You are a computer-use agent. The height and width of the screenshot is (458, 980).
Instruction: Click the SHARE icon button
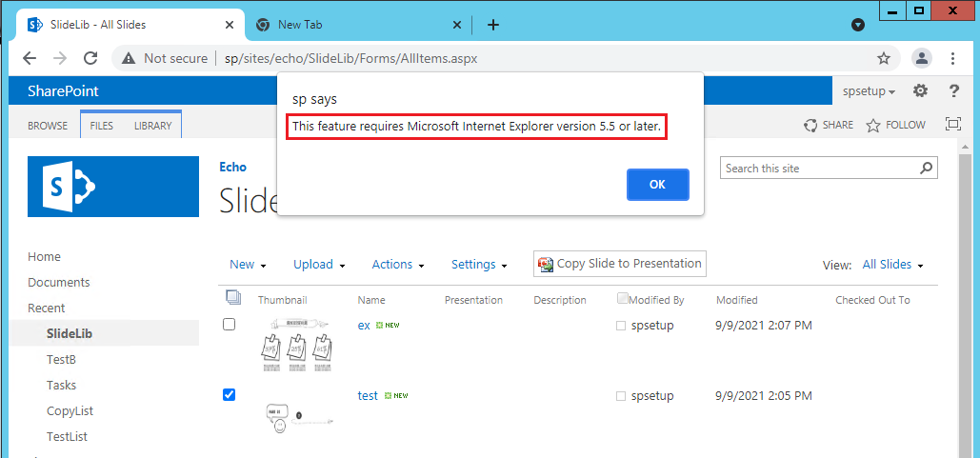(x=829, y=125)
